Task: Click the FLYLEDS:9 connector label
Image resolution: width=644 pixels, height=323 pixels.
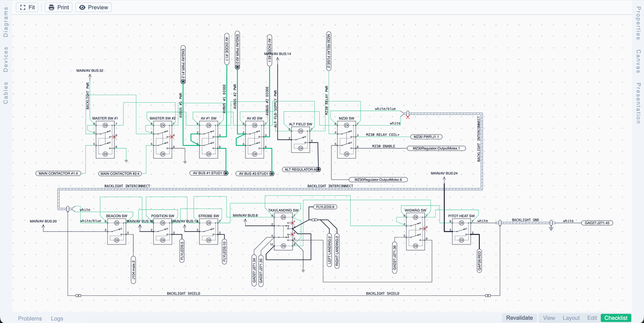Action: (x=326, y=207)
